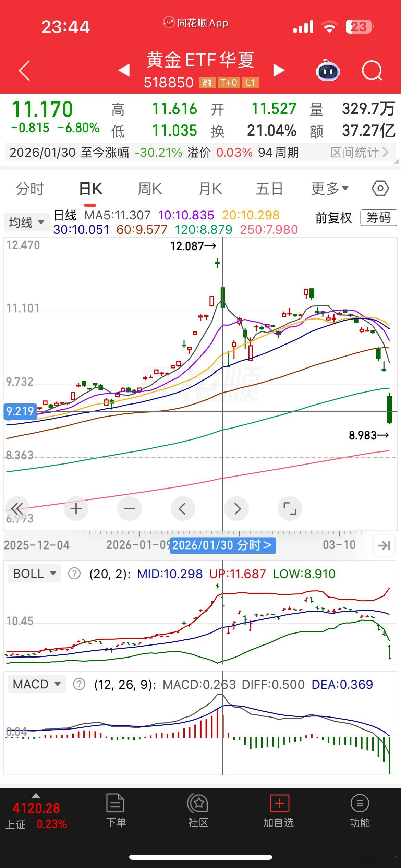
Task: Open the 更多 periods dropdown
Action: 330,189
